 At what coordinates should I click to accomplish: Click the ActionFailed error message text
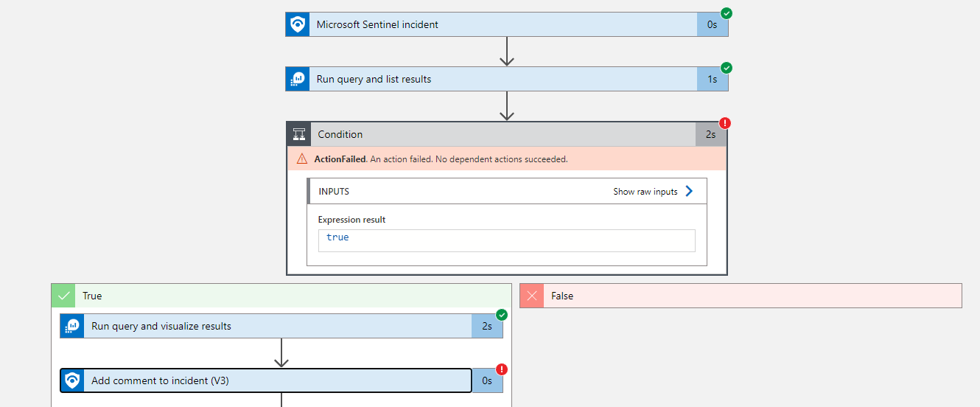[441, 159]
